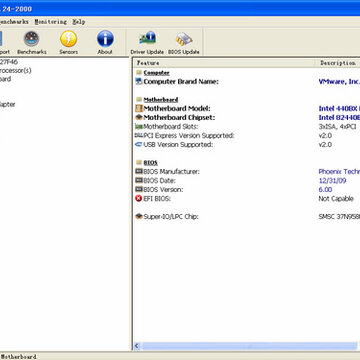Click the horizontal scrollbar left arrow
The image size is (360, 360).
pos(137,346)
